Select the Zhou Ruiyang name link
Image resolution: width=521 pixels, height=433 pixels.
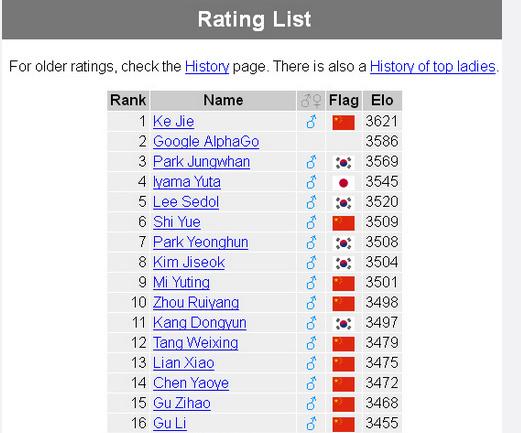(x=196, y=303)
